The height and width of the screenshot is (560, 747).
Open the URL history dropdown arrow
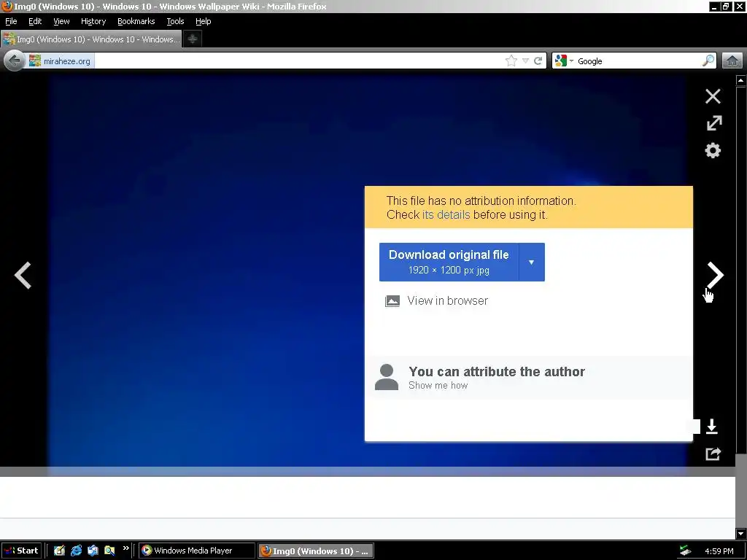pos(525,61)
